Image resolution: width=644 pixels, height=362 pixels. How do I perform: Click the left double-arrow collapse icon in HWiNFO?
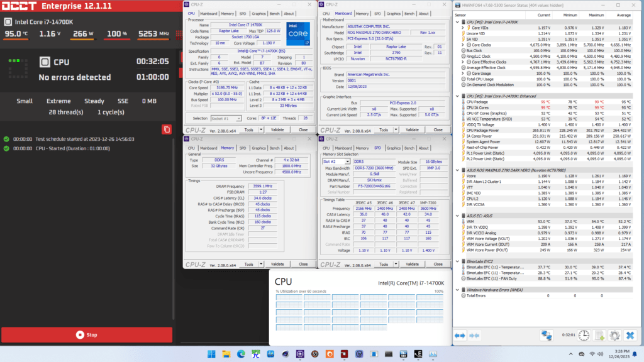(x=460, y=336)
